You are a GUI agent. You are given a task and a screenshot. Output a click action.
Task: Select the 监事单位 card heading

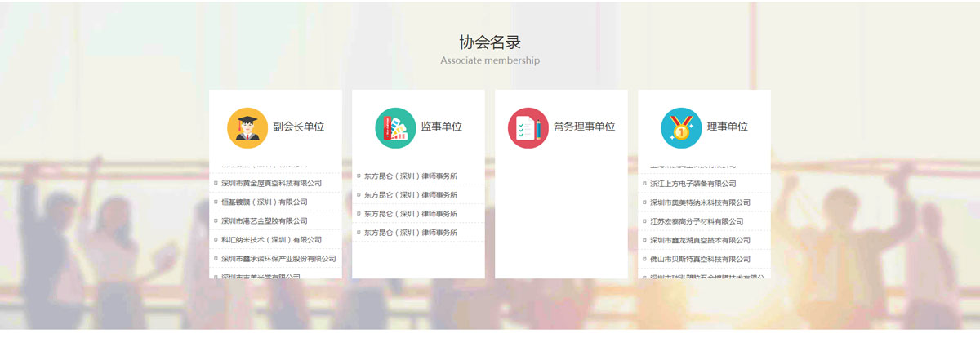pos(442,127)
